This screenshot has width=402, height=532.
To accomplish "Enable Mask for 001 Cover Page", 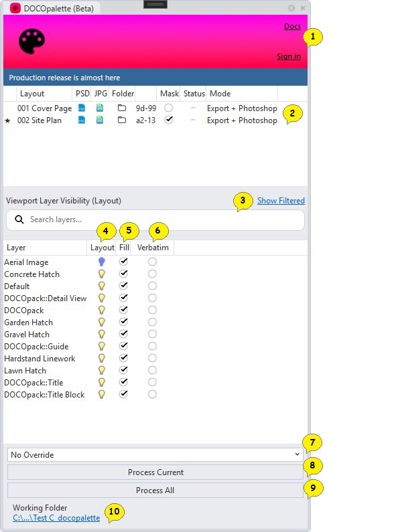I will pos(168,108).
